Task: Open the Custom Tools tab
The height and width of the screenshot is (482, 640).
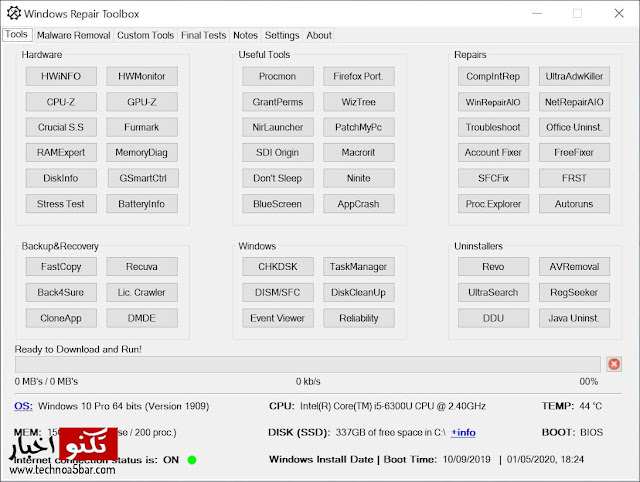Action: click(x=145, y=36)
